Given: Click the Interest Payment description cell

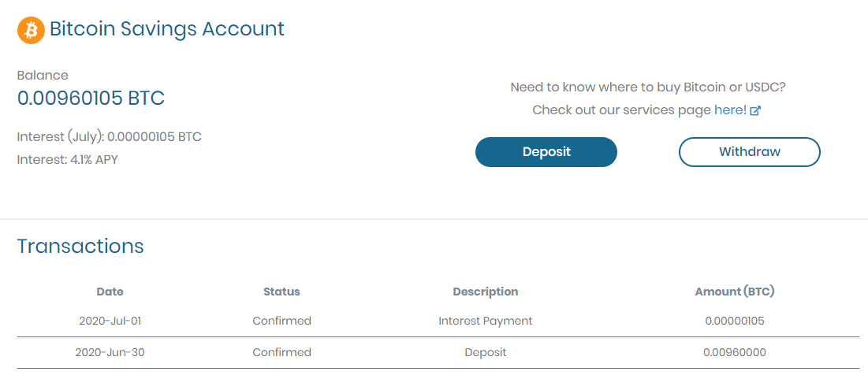Looking at the screenshot, I should click(x=486, y=321).
